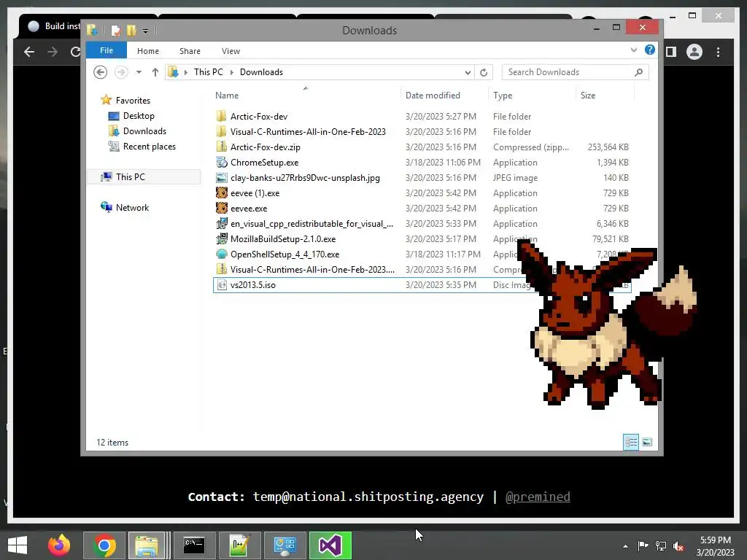Open the recent locations dropdown arrow
The height and width of the screenshot is (560, 747).
pos(139,72)
